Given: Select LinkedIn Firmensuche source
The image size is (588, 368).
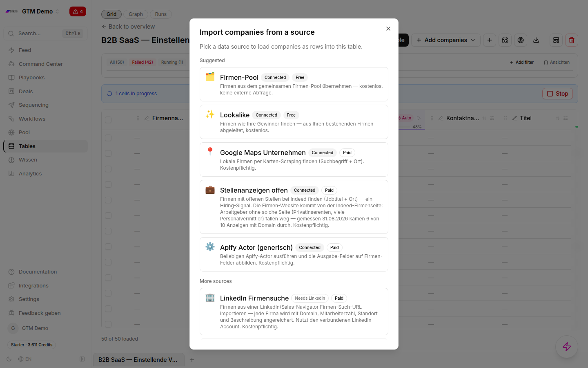Looking at the screenshot, I should pyautogui.click(x=294, y=312).
